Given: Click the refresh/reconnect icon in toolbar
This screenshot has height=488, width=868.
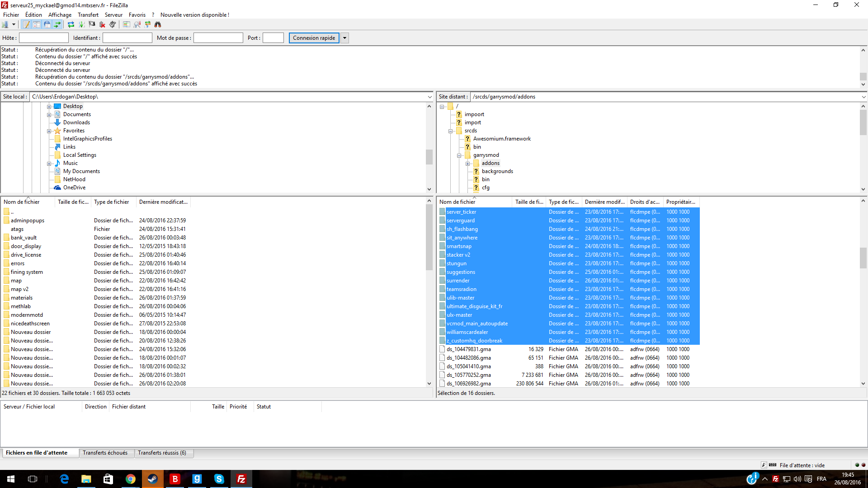Looking at the screenshot, I should 71,24.
